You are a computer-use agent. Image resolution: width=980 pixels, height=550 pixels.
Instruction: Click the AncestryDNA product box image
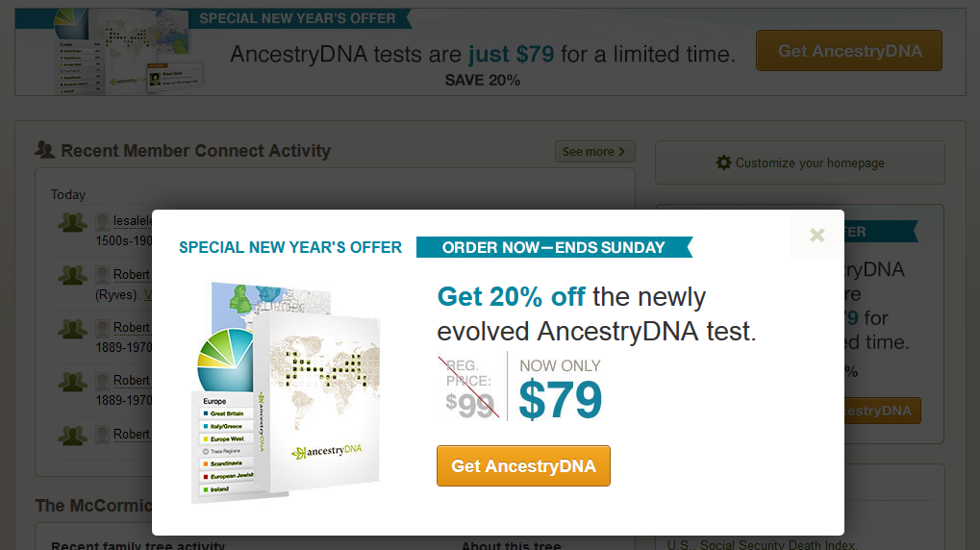click(289, 394)
